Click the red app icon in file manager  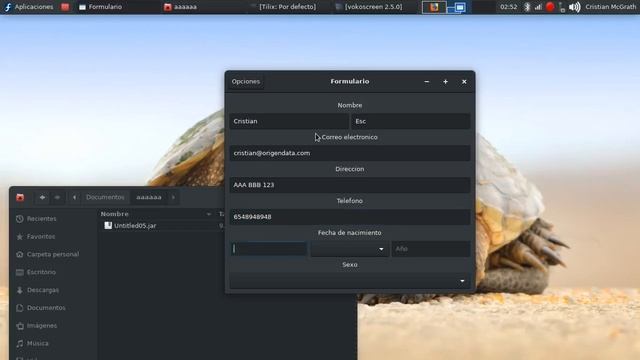click(20, 198)
